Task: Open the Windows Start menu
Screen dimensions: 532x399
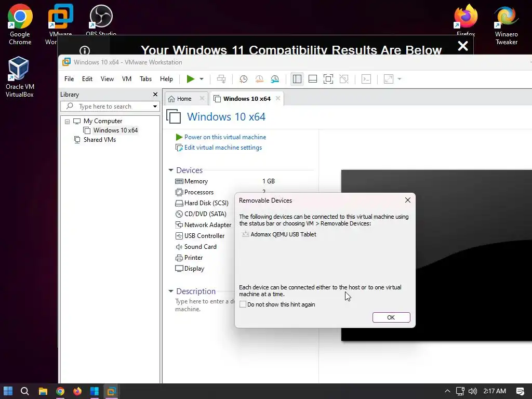Action: pyautogui.click(x=8, y=391)
